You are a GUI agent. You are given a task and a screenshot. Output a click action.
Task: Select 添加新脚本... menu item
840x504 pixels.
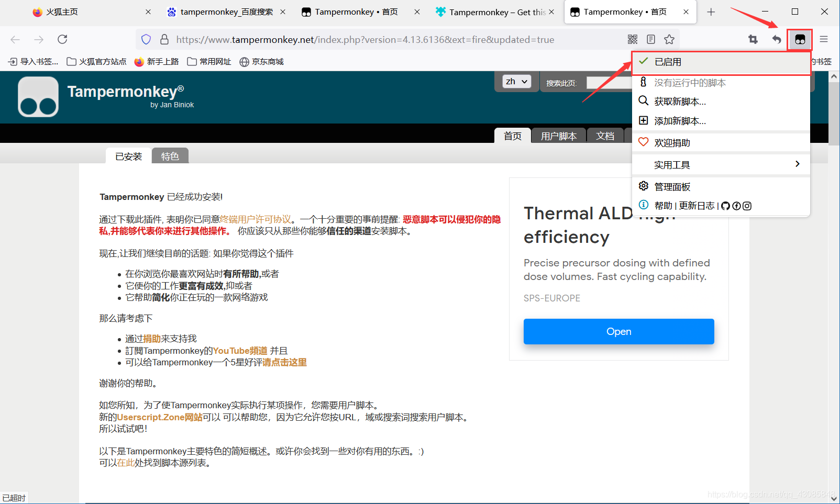721,121
